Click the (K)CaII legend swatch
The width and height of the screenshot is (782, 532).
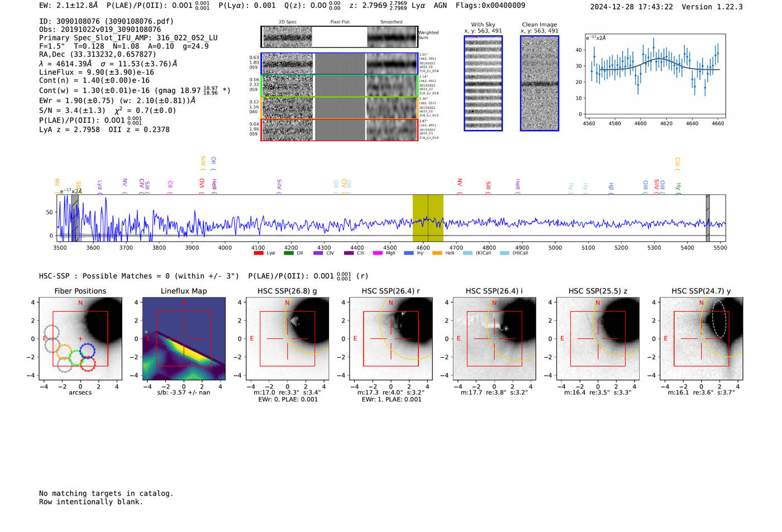(x=468, y=253)
